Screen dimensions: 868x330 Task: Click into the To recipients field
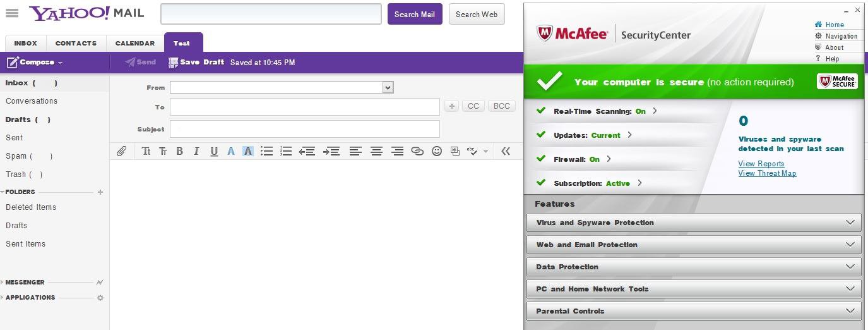pyautogui.click(x=304, y=107)
